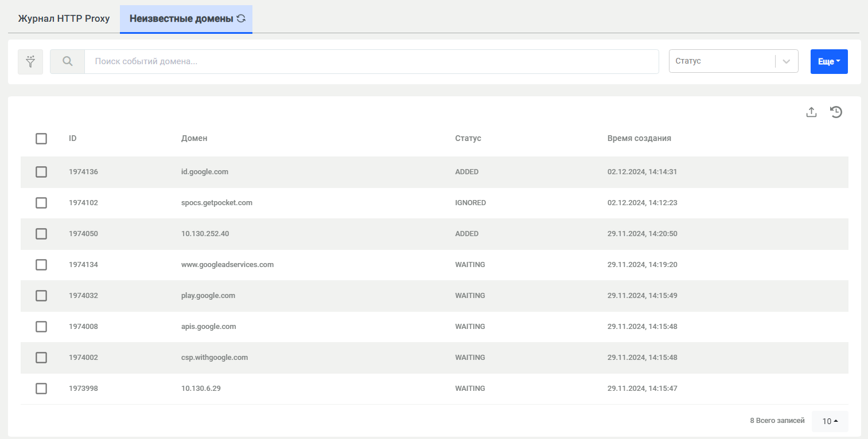Screen dimensions: 868x439
Task: Sort by the Статус column header
Action: coord(468,138)
